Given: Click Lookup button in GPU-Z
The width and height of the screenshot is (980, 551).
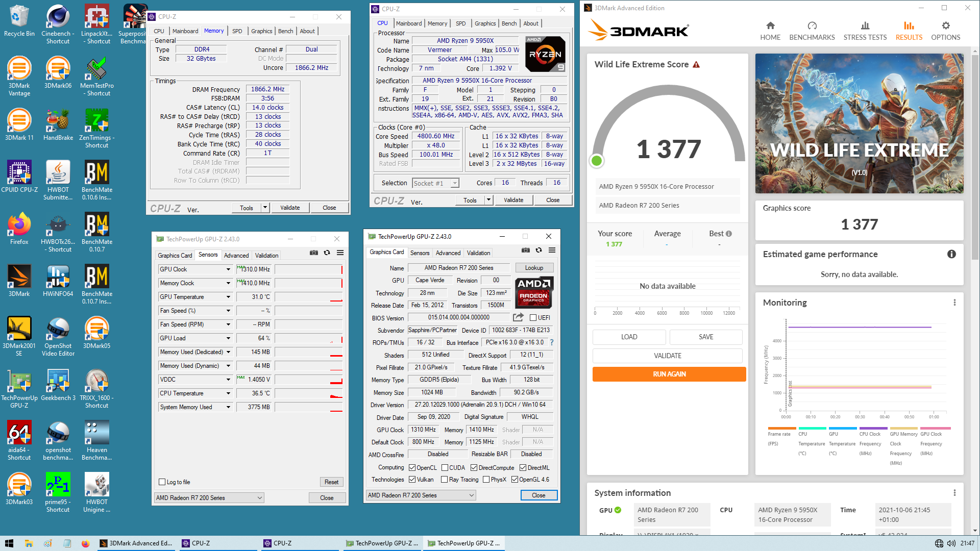Looking at the screenshot, I should pyautogui.click(x=534, y=268).
